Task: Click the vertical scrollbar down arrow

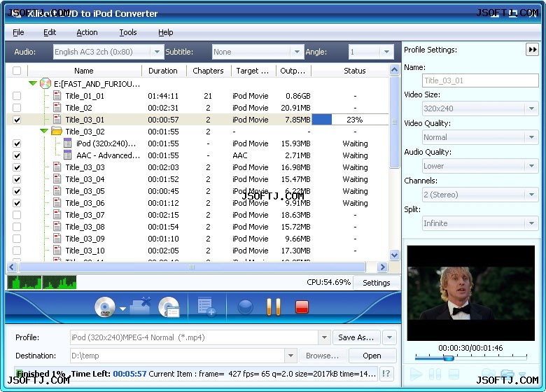Action: pos(394,255)
